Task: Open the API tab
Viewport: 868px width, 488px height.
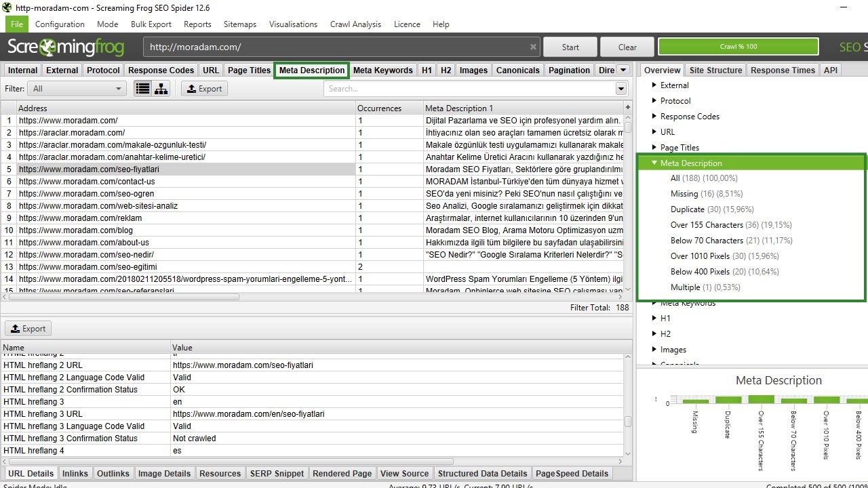Action: tap(831, 70)
